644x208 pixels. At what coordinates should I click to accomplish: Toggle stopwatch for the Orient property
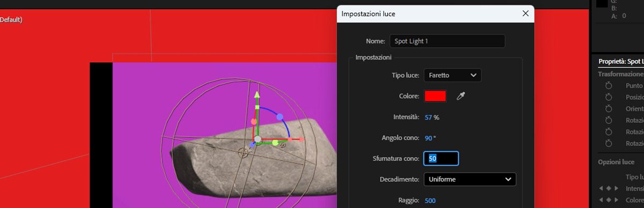[609, 109]
